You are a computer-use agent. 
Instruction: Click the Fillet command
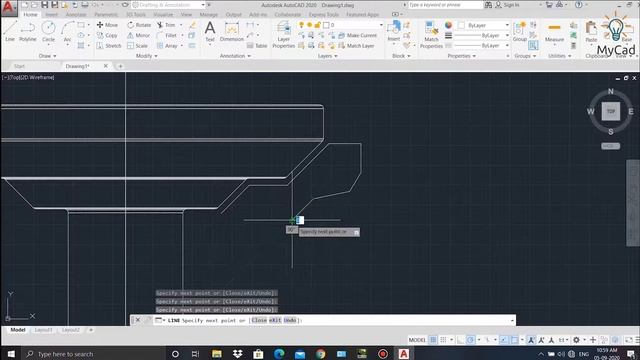pos(167,36)
